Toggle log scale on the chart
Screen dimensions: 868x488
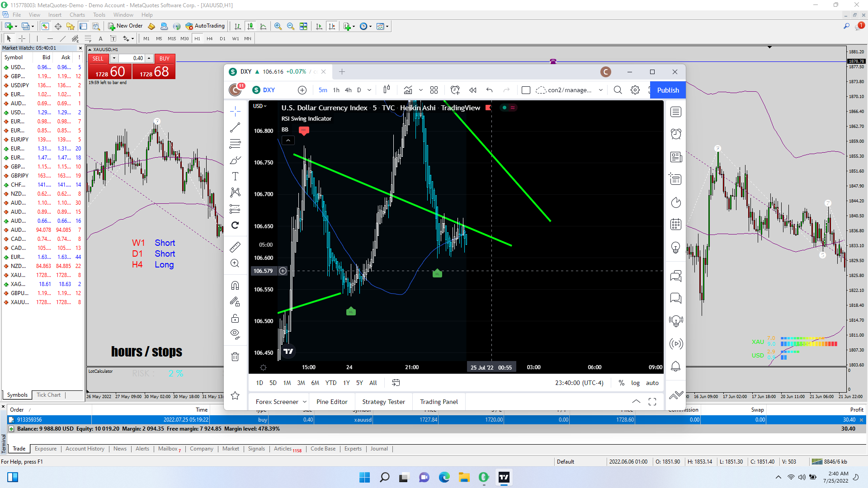pos(635,383)
